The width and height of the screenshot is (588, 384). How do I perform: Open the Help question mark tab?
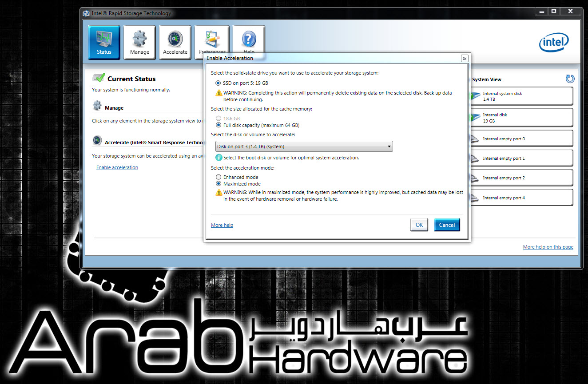(x=249, y=40)
